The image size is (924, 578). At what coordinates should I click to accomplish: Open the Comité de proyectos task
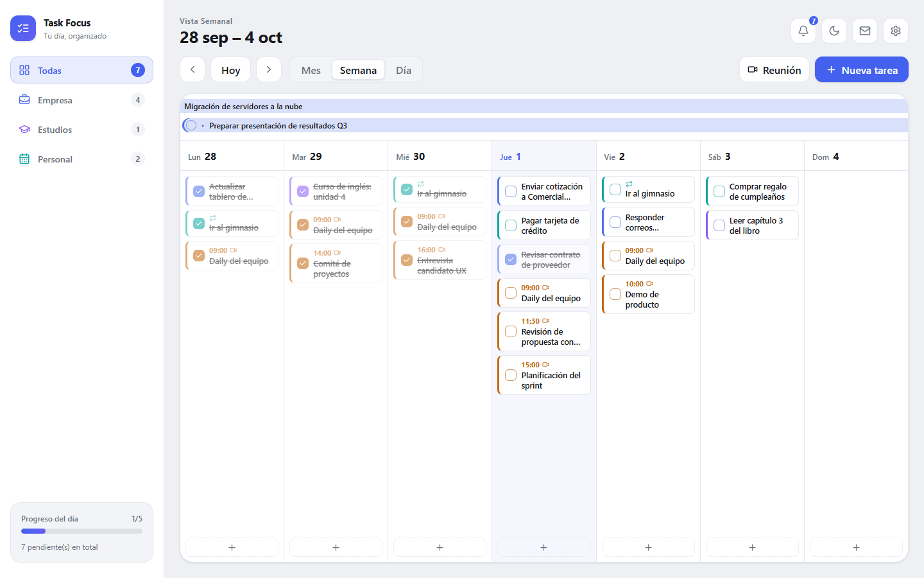tap(336, 263)
